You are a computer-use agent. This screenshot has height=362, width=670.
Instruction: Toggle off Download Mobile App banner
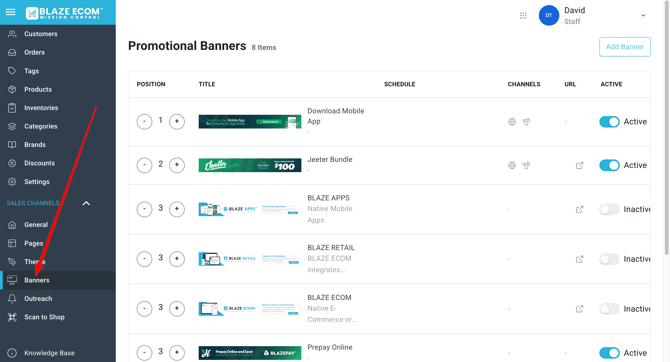pyautogui.click(x=609, y=122)
